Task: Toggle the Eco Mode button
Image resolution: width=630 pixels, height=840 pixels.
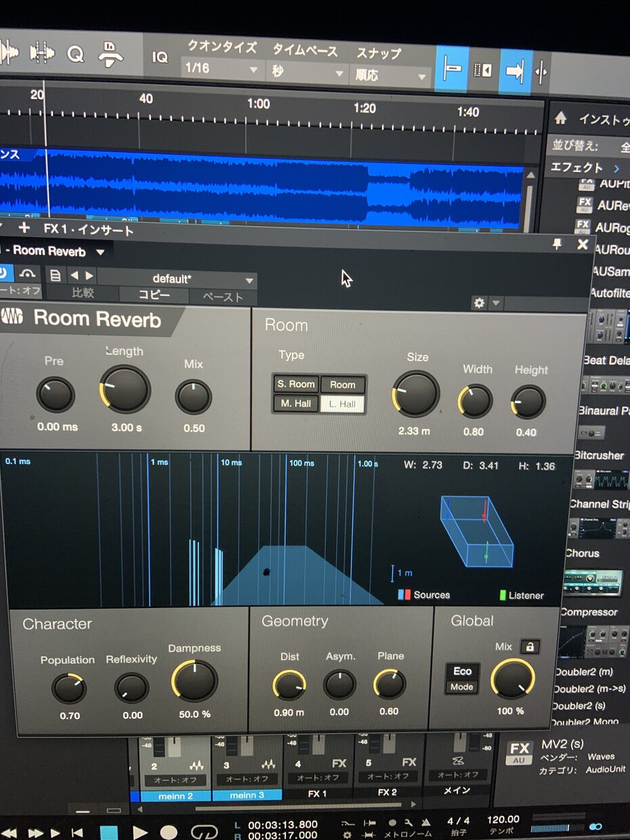Action: tap(462, 679)
